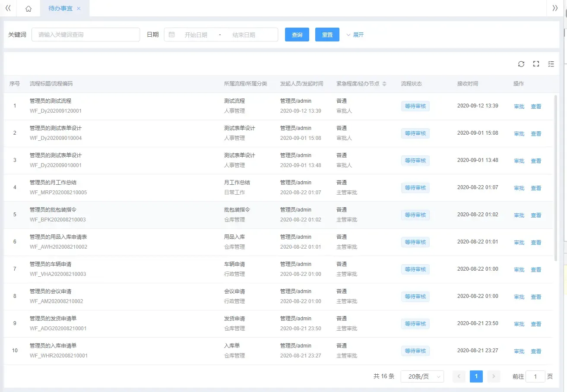Open 查看 for 管理员的入库申请单

click(536, 351)
